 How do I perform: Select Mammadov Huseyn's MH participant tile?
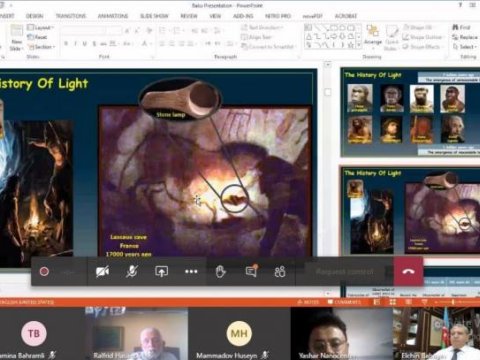click(239, 334)
